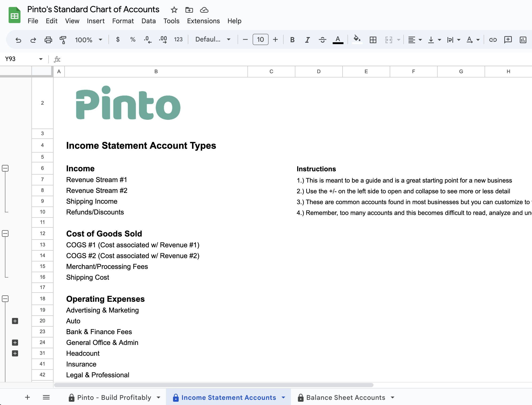532x405 pixels.
Task: Open the merge type dropdown arrow
Action: [398, 40]
